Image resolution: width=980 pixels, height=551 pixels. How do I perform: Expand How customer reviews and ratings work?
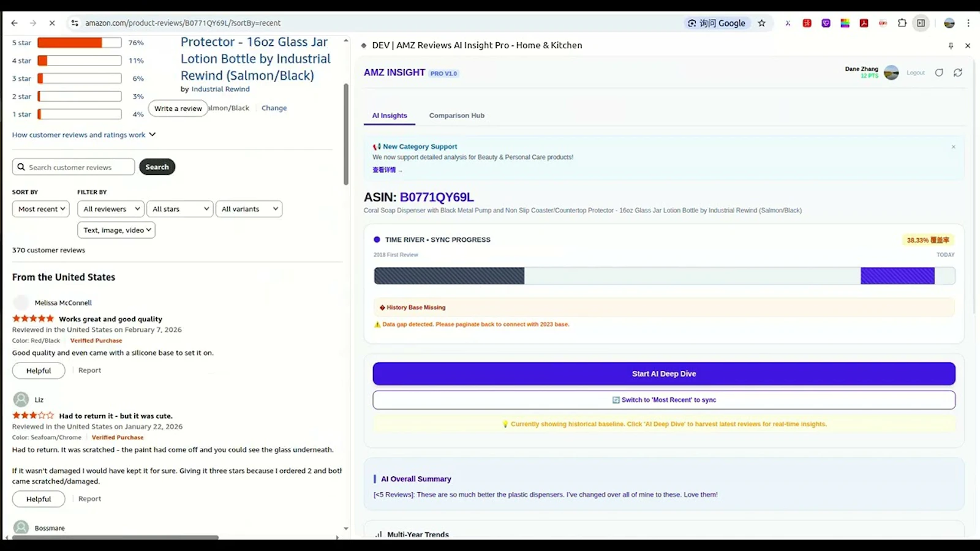pyautogui.click(x=84, y=135)
